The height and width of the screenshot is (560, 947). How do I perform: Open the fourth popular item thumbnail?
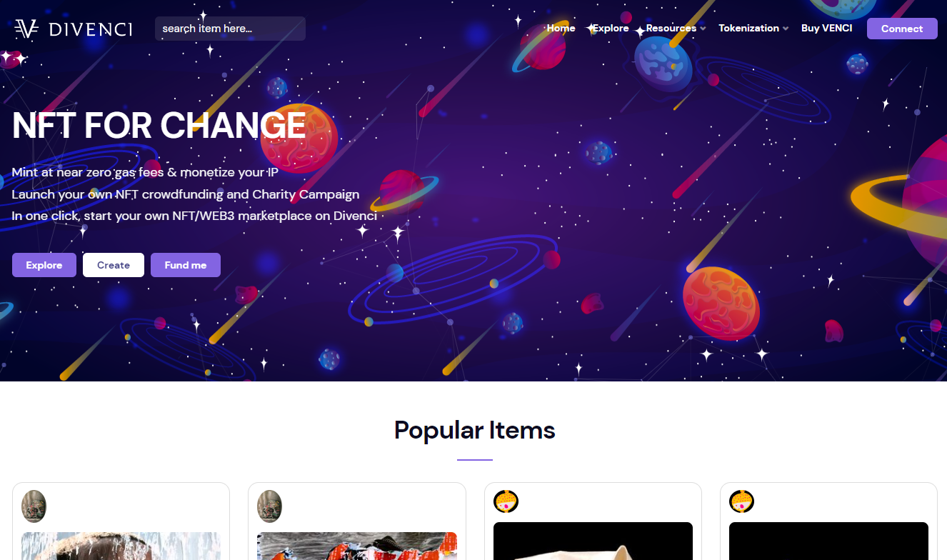coord(828,541)
